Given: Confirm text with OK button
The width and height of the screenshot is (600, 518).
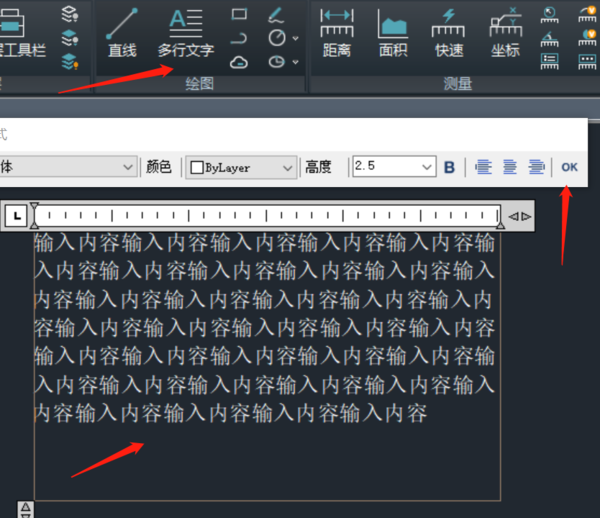Looking at the screenshot, I should [569, 167].
